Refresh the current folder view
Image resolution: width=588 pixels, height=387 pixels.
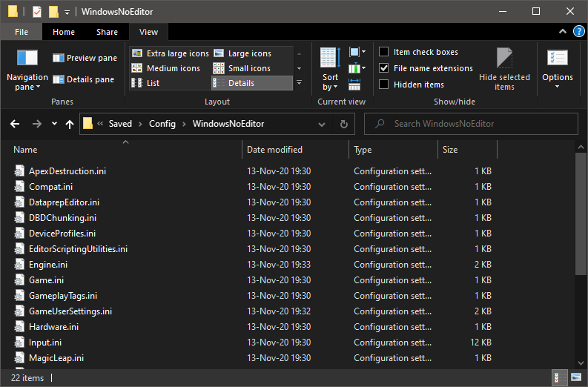pyautogui.click(x=343, y=124)
